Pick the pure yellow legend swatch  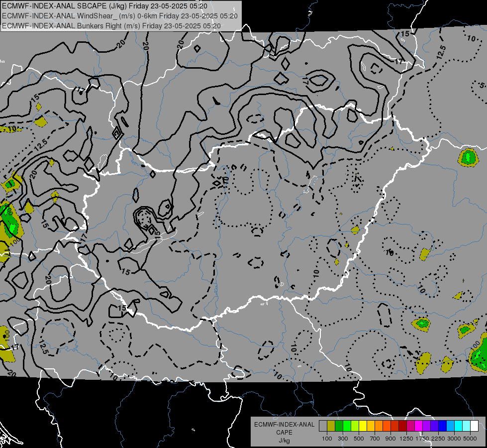(363, 426)
